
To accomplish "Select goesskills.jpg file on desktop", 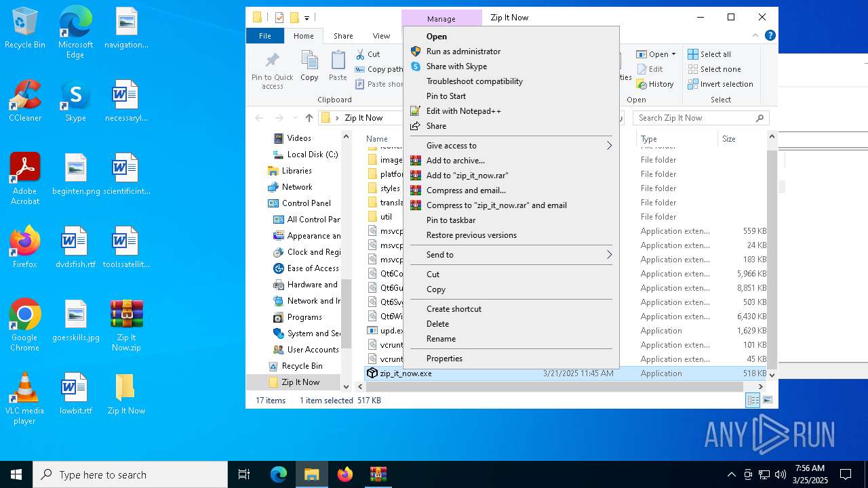I will tap(75, 321).
